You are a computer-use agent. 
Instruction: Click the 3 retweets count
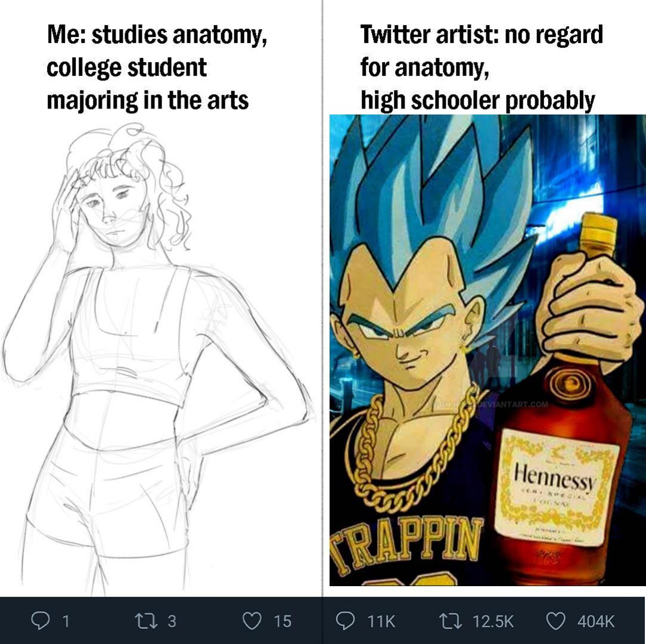pyautogui.click(x=172, y=621)
